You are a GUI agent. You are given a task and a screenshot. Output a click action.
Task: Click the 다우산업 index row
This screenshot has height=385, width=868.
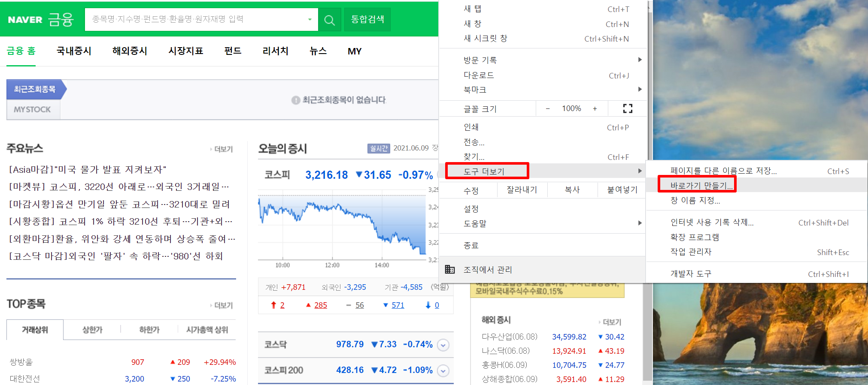[x=553, y=337]
